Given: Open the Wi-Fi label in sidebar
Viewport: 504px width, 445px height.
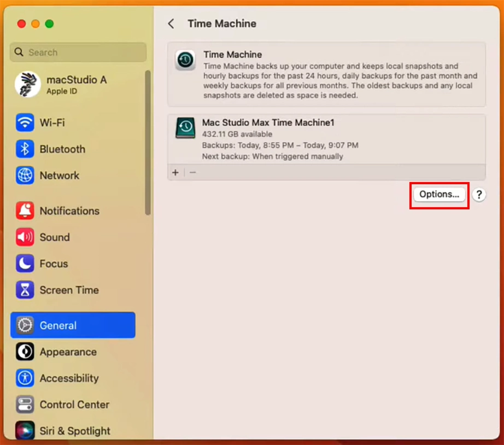Looking at the screenshot, I should tap(52, 122).
